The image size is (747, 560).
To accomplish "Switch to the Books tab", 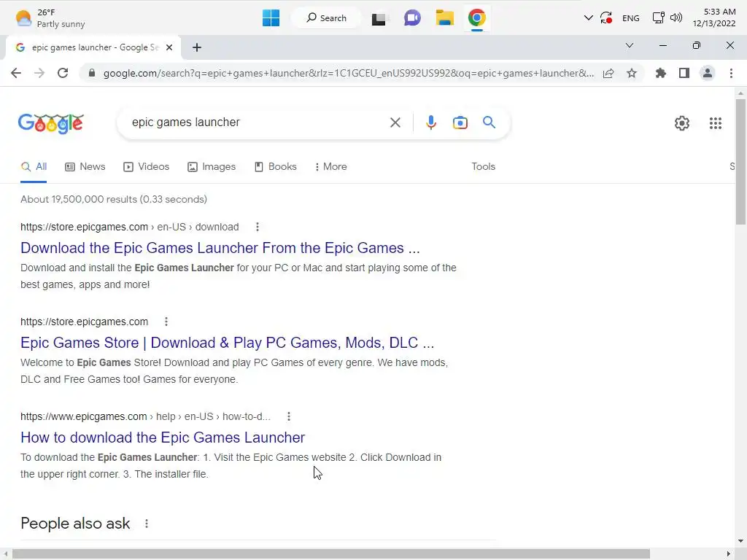I will (275, 167).
